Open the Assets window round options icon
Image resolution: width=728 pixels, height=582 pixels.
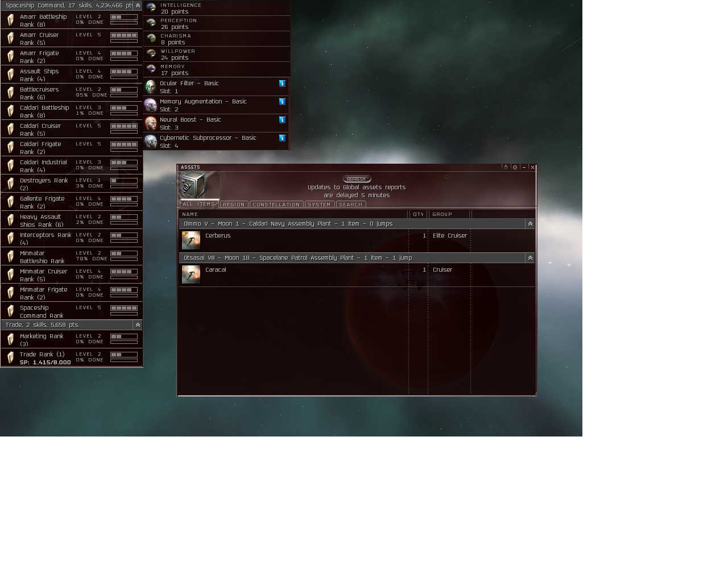click(x=515, y=167)
